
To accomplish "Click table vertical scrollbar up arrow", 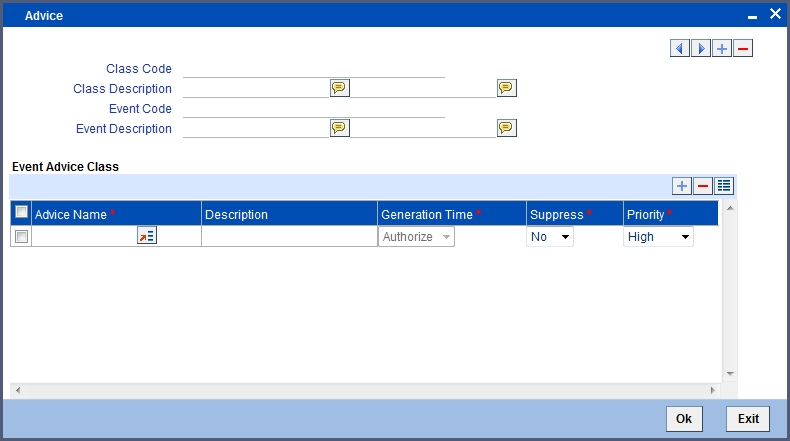I will tap(730, 208).
